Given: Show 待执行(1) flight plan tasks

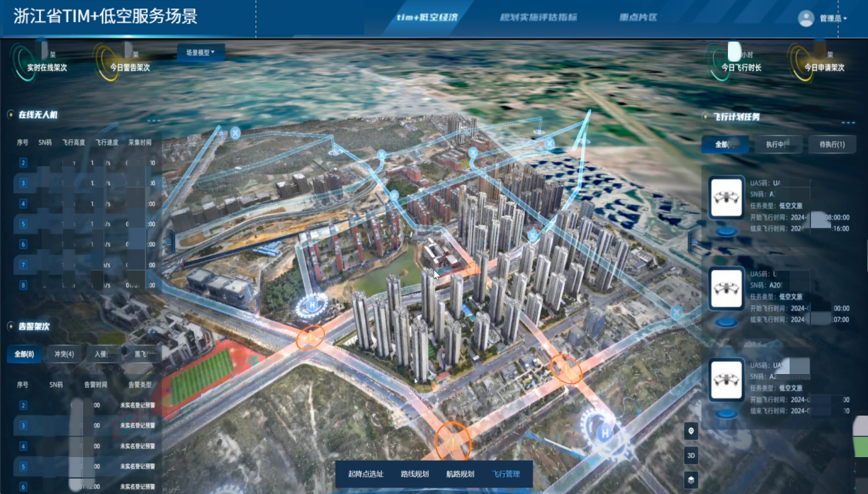Looking at the screenshot, I should [832, 145].
